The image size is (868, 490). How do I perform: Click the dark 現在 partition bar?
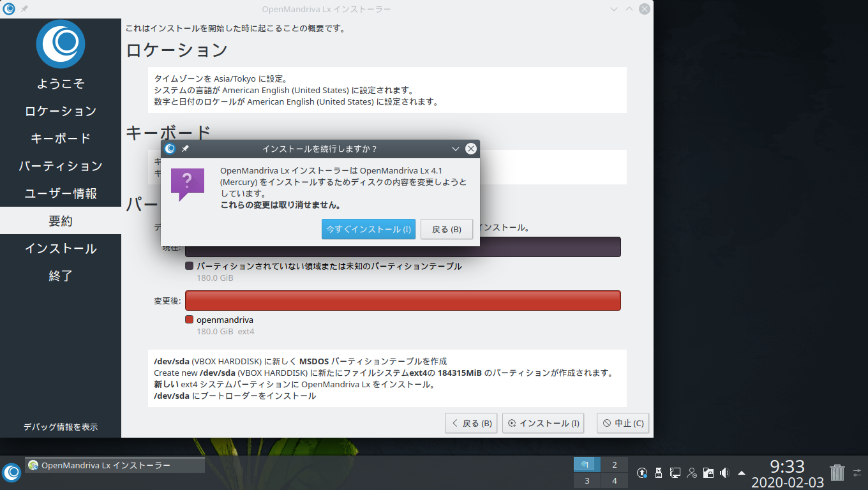click(403, 247)
